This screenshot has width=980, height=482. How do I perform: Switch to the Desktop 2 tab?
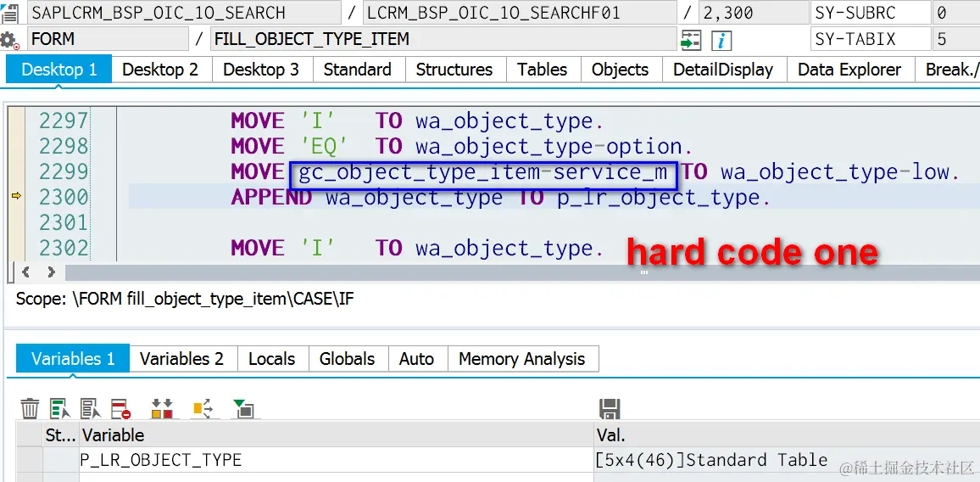coord(160,69)
